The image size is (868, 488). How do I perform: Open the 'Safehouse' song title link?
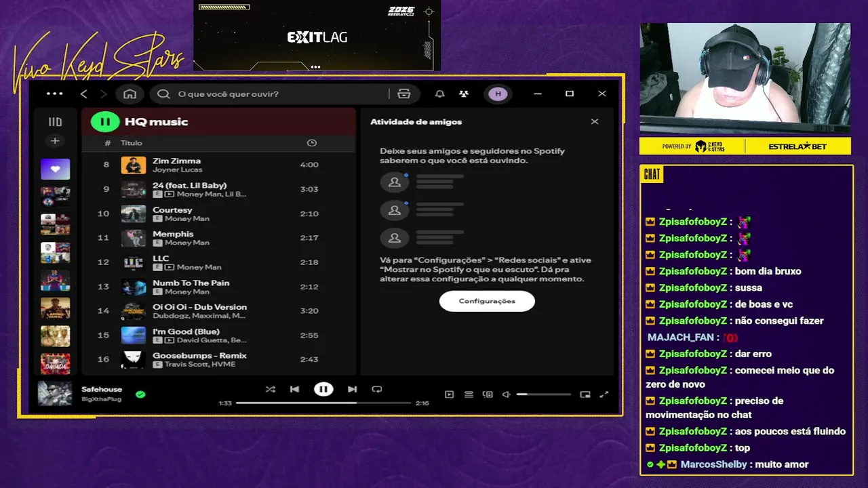pyautogui.click(x=102, y=390)
